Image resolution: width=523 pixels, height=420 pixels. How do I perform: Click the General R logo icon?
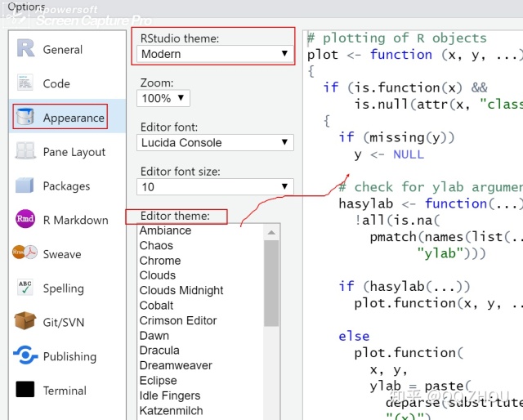tap(25, 48)
